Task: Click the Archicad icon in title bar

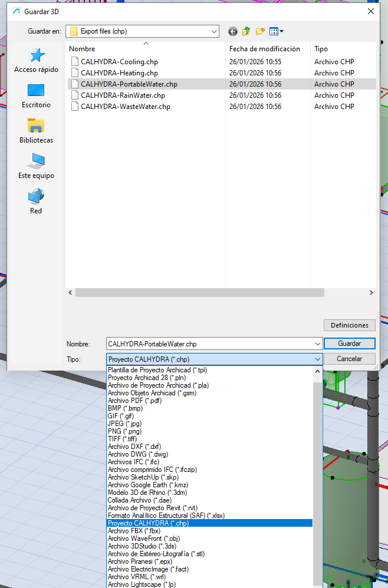Action: click(x=16, y=12)
